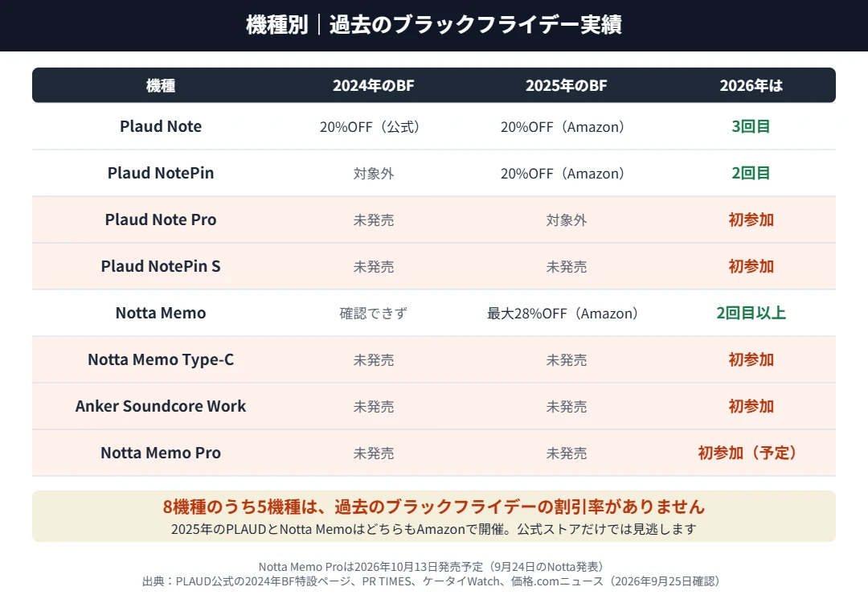Click the title 機種別｜過去のブラックフライデー実績
Viewport: 868px width, 595px height.
click(434, 25)
